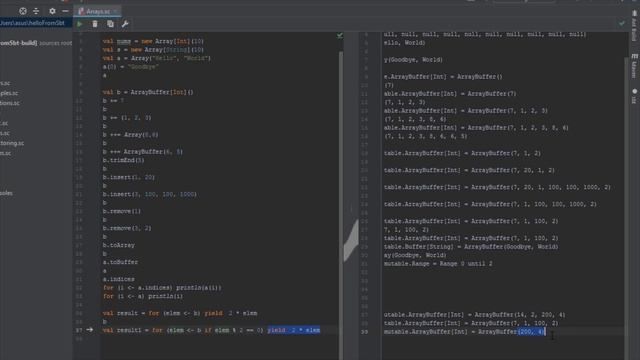
Task: Click the 'a.toBuffer' code line
Action: [x=120, y=262]
